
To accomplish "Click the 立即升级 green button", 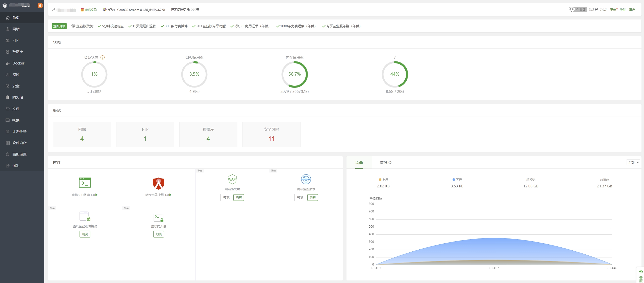I will pos(59,26).
